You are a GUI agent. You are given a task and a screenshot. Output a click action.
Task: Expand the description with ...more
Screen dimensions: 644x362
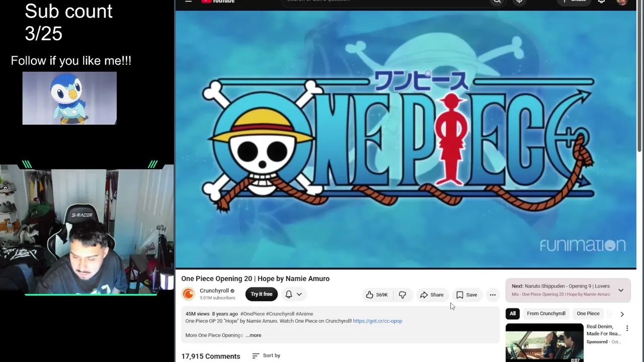point(254,335)
